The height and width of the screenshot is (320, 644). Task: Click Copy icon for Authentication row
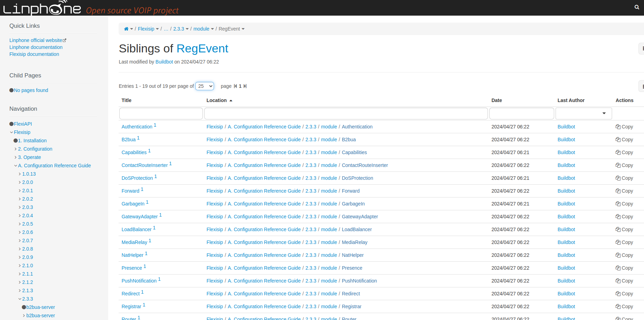tap(618, 127)
